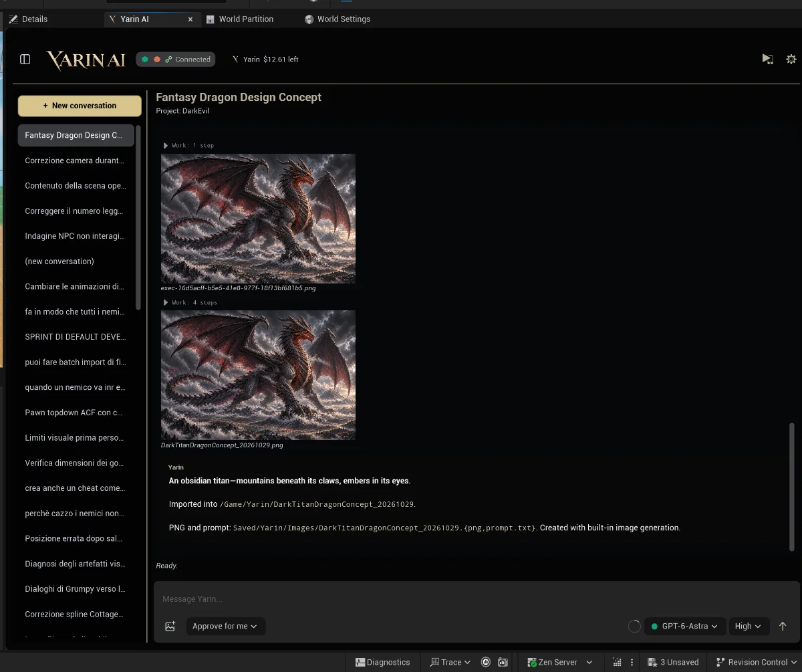Switch to the Details tab
The width and height of the screenshot is (802, 672).
click(x=28, y=19)
